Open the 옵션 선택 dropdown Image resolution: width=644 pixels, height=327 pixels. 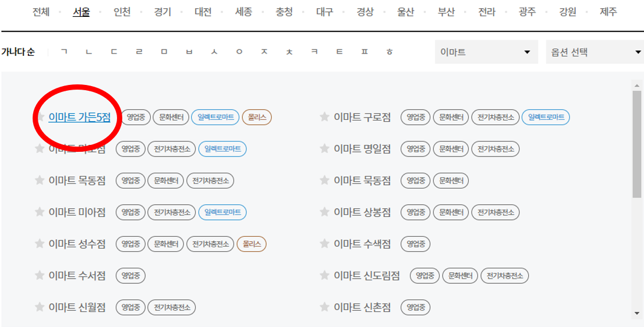coord(595,52)
